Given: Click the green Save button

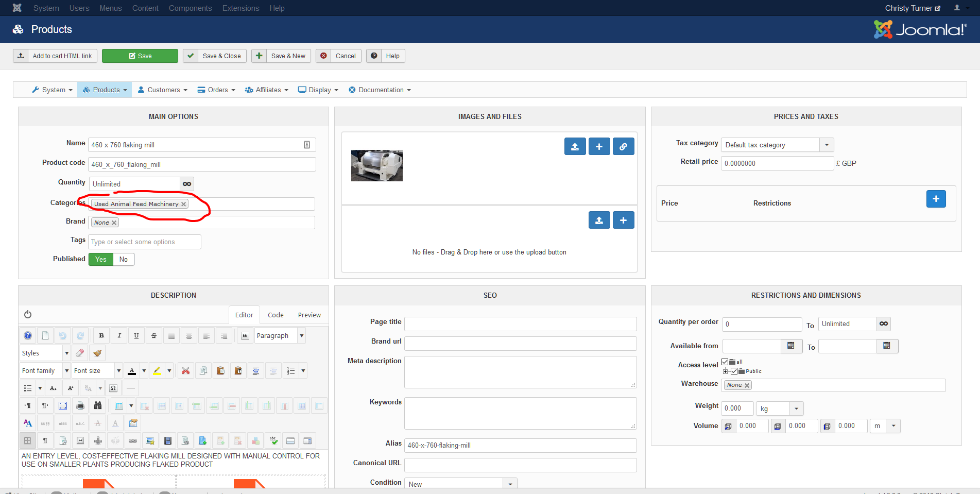Looking at the screenshot, I should click(140, 56).
